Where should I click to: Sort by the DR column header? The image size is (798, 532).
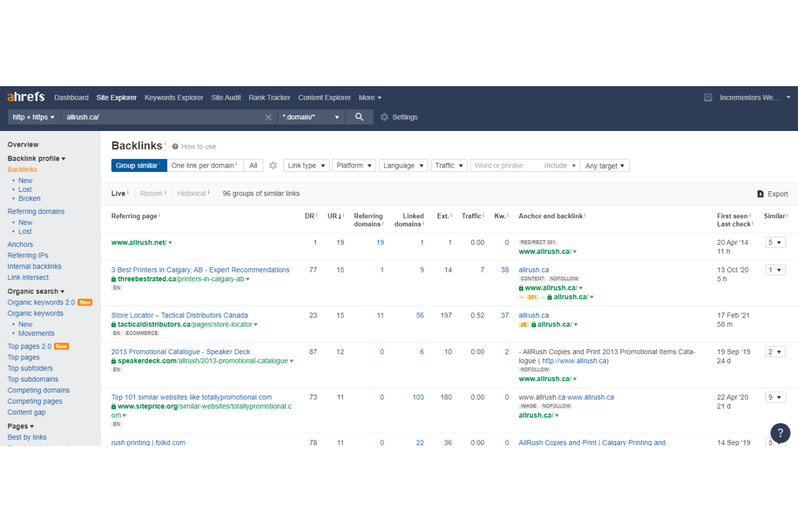pos(310,216)
